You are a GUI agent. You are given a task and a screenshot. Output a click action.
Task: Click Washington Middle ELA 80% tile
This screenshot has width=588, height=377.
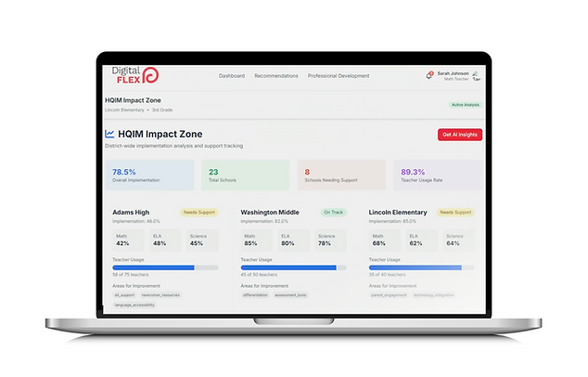coord(294,240)
